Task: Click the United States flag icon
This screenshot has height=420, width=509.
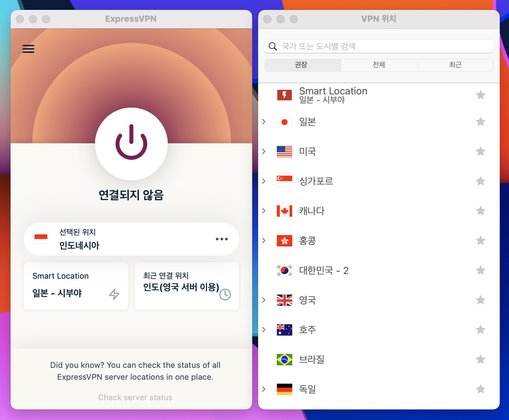Action: 285,152
